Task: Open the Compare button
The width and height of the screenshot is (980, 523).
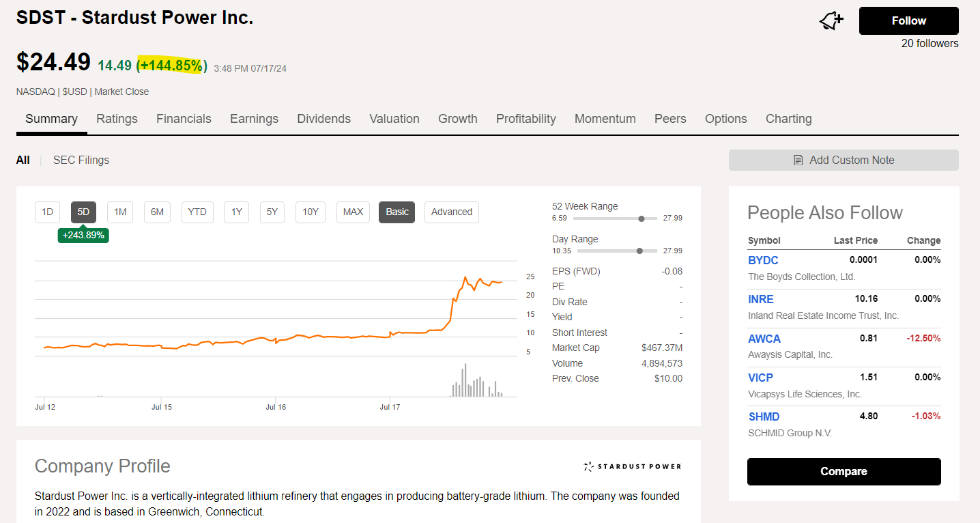Action: [x=844, y=472]
